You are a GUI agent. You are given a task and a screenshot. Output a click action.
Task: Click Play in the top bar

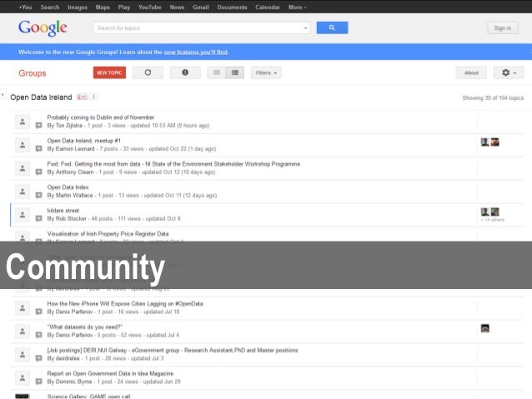tap(124, 7)
